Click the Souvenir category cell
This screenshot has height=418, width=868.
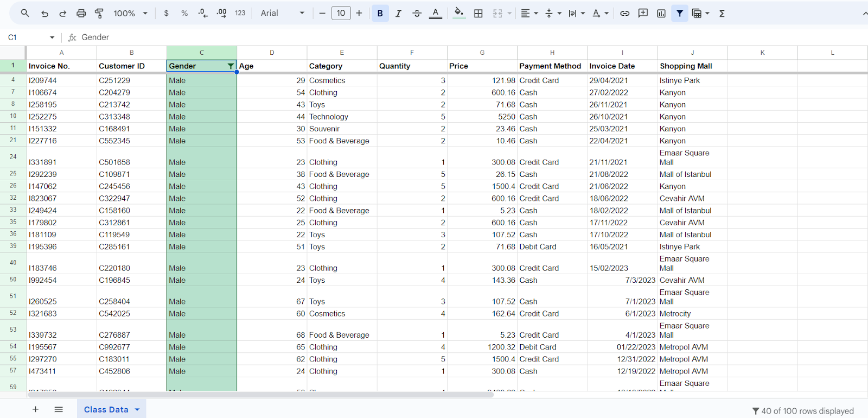(342, 129)
